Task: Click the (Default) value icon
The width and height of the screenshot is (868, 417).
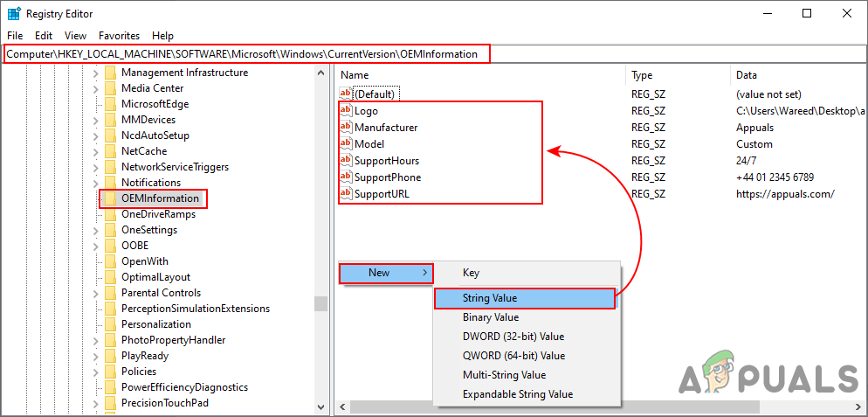Action: click(346, 94)
